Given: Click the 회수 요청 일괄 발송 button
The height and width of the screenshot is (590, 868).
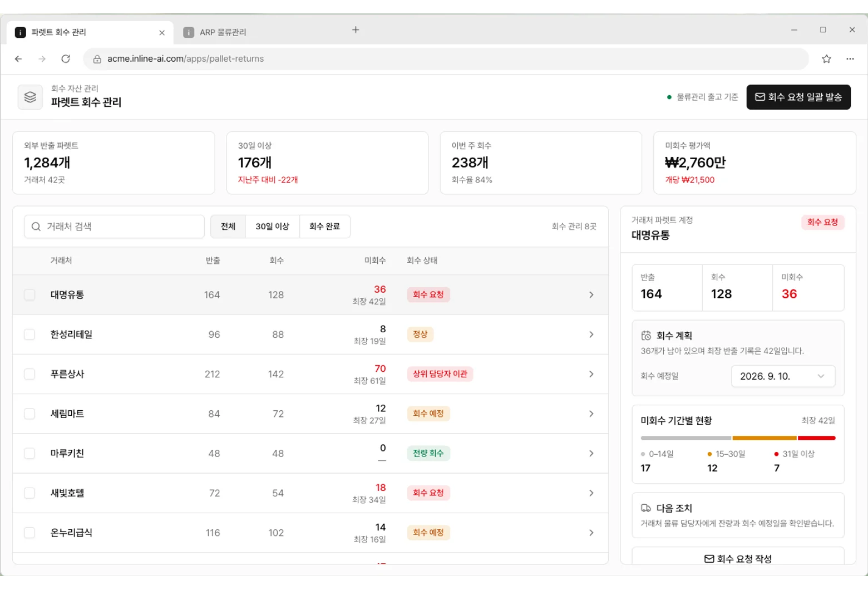Looking at the screenshot, I should click(x=798, y=97).
